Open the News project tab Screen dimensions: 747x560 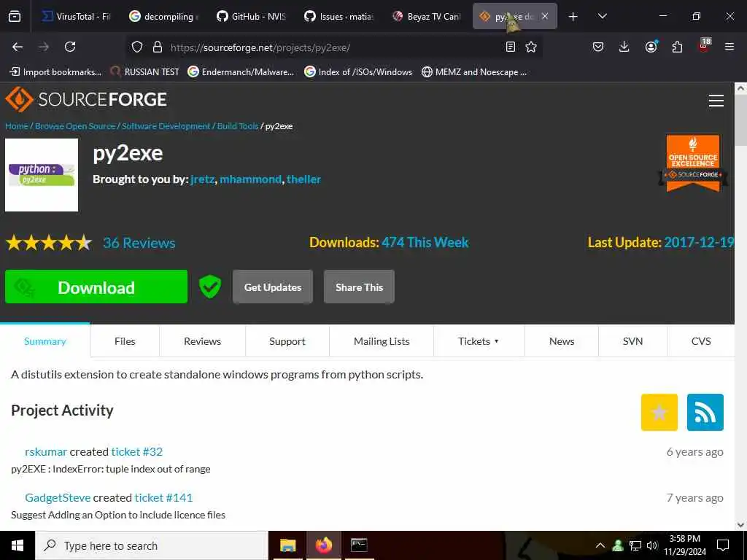[562, 341]
